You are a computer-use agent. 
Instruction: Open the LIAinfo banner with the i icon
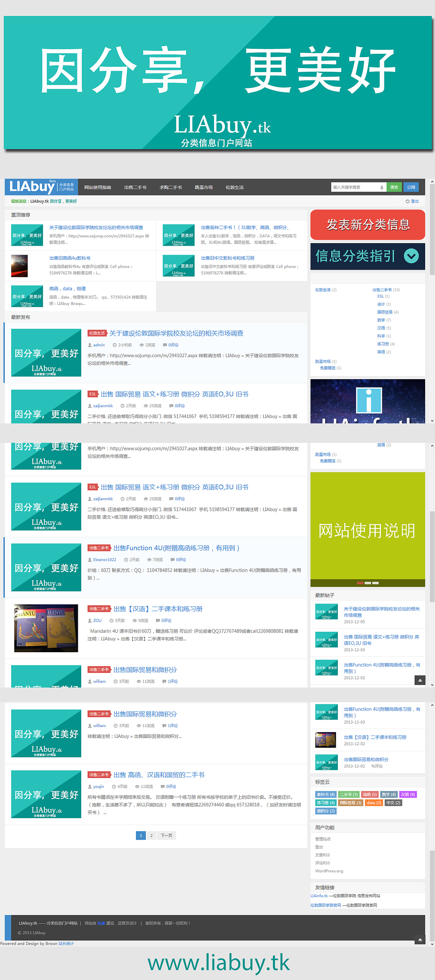pos(368,401)
